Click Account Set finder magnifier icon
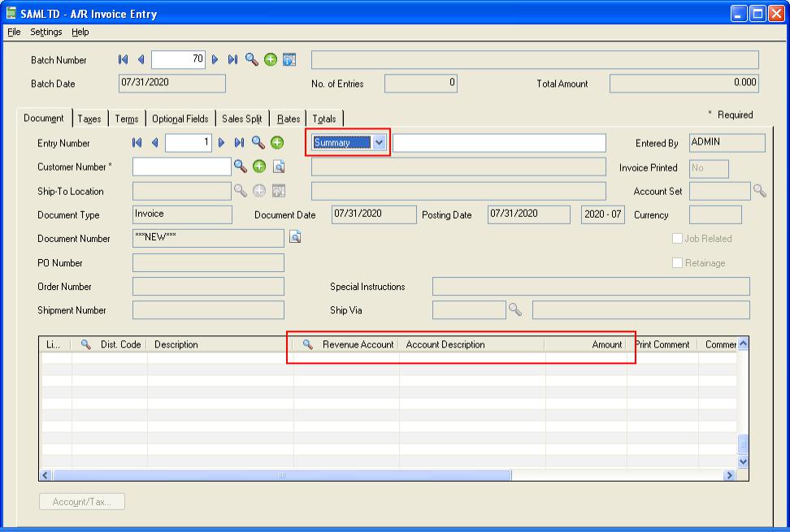Image resolution: width=790 pixels, height=532 pixels. coord(759,191)
